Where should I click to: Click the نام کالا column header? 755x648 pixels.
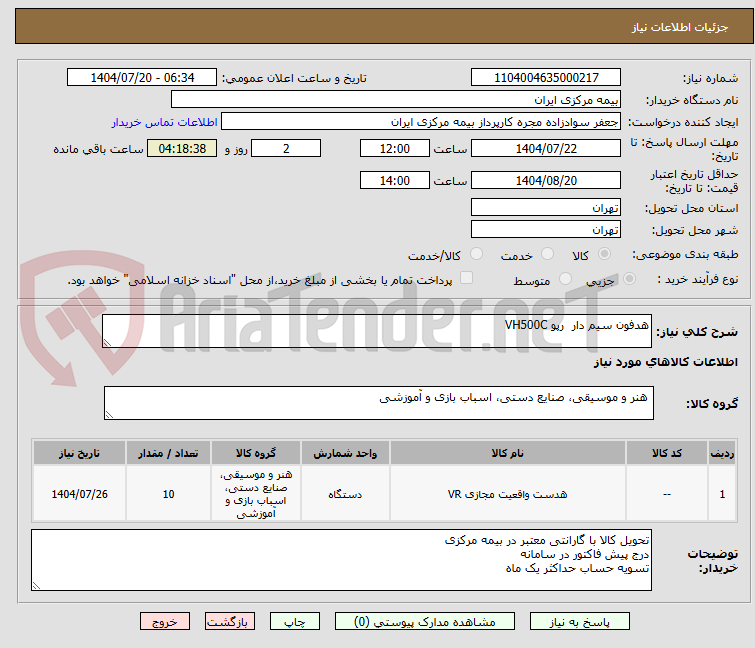tap(508, 453)
